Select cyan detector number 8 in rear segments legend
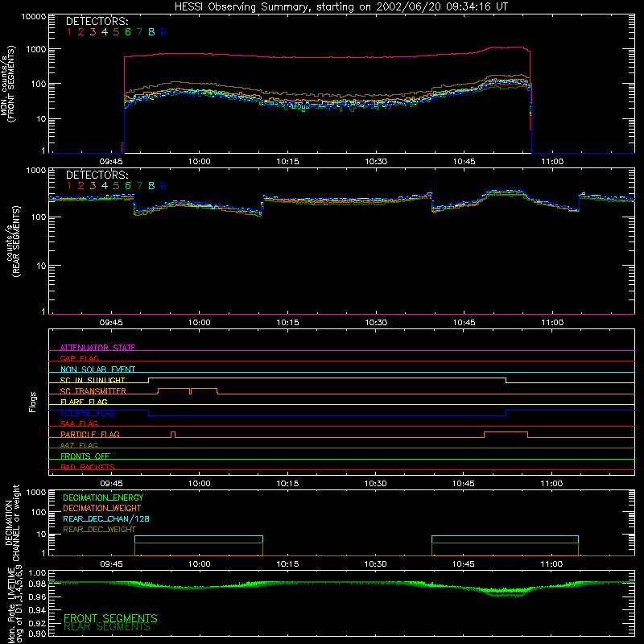Viewport: 644px width, 644px height. pyautogui.click(x=151, y=186)
